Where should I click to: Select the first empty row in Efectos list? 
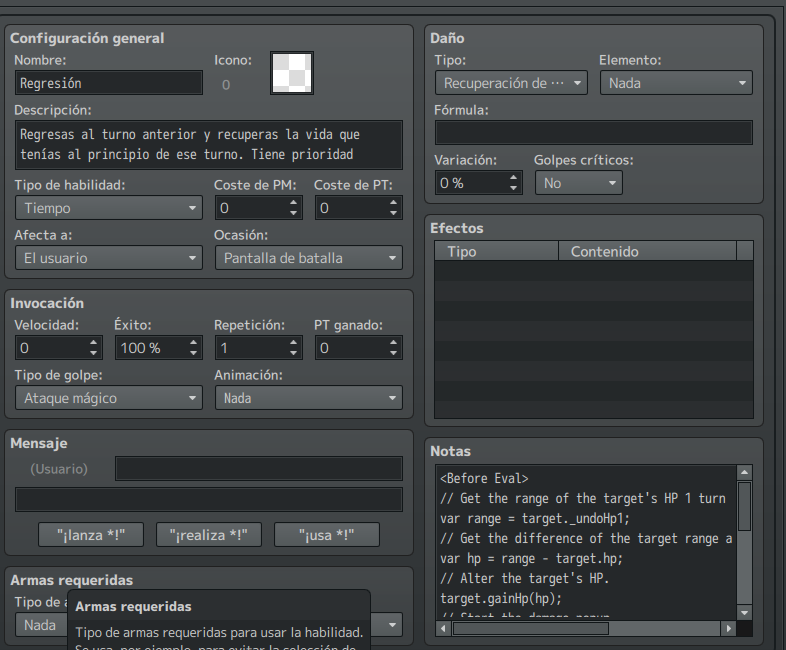click(594, 271)
